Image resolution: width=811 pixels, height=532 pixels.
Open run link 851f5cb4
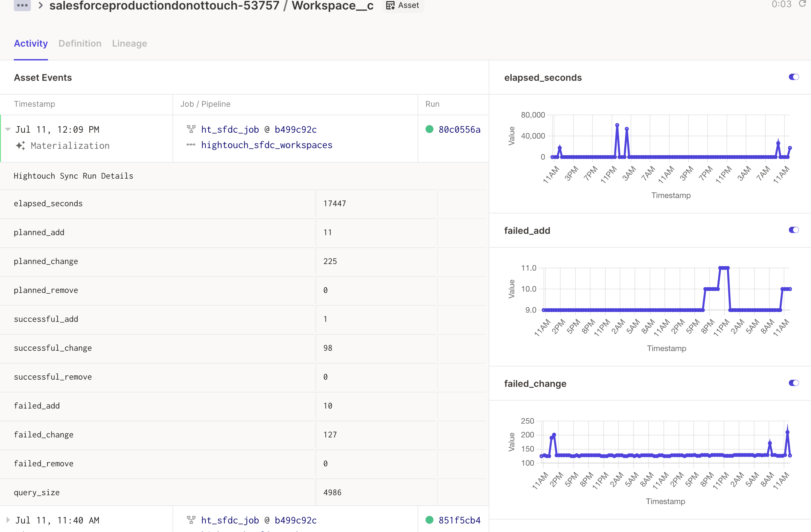[459, 520]
